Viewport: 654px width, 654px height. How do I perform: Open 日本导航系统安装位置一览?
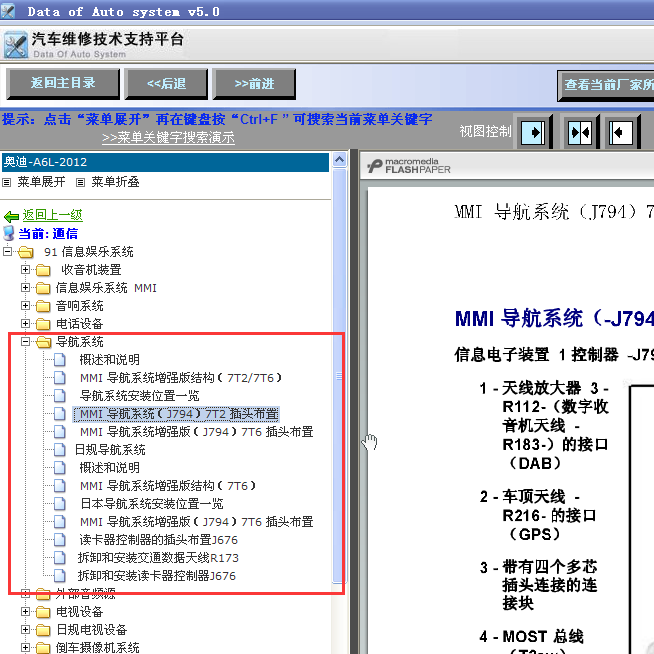click(x=152, y=504)
